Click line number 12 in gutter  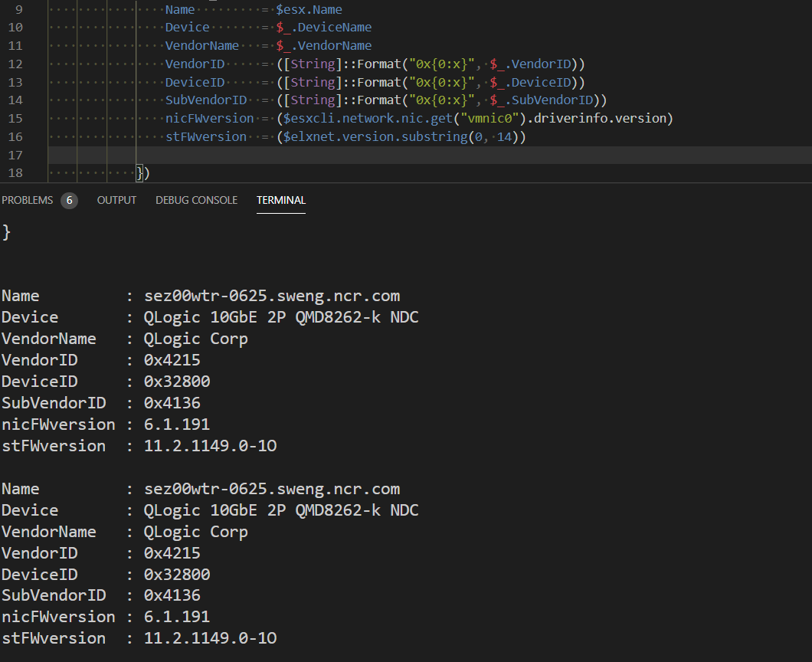(15, 64)
